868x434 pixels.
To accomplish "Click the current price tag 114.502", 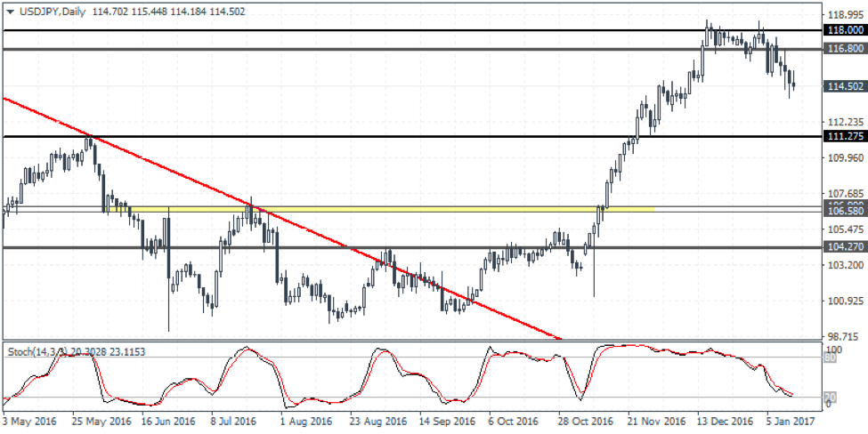I will pyautogui.click(x=842, y=86).
